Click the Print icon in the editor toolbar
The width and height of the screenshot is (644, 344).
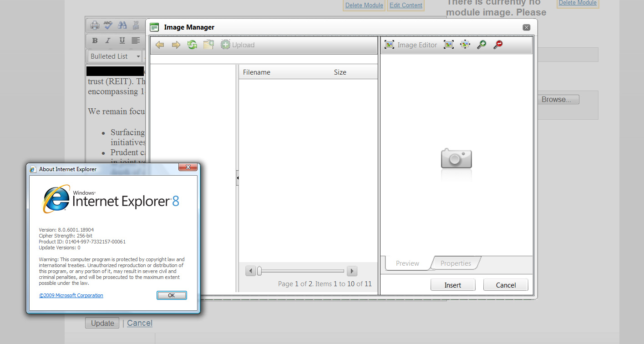[x=95, y=25]
